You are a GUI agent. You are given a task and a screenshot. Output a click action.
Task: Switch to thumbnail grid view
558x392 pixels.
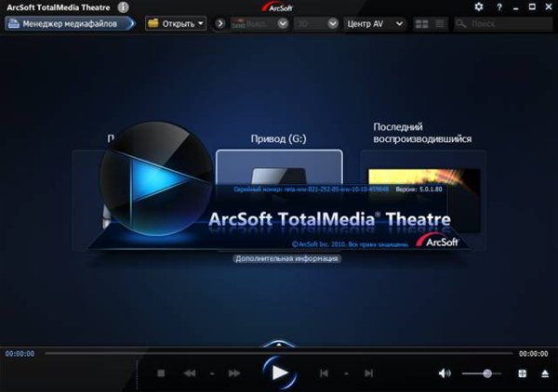pos(421,24)
